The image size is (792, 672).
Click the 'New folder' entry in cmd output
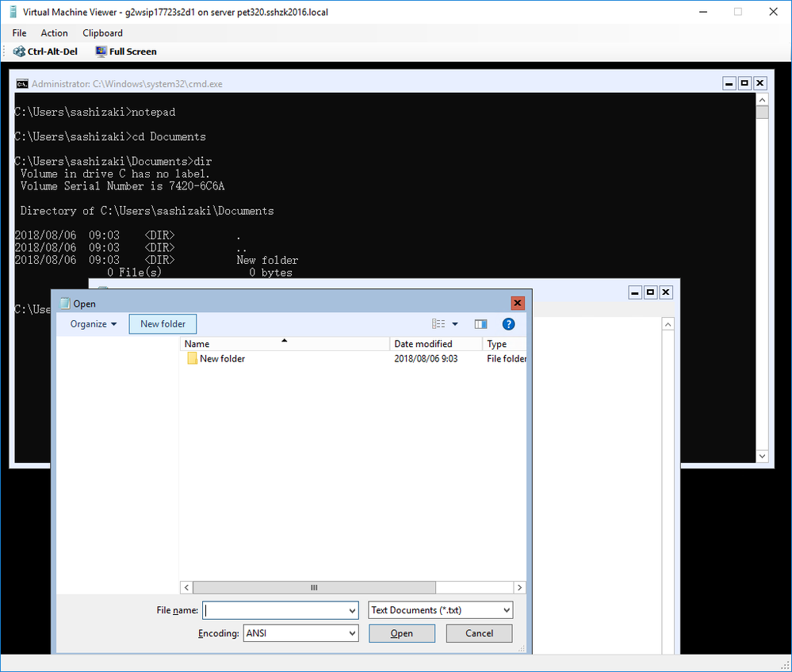(267, 260)
